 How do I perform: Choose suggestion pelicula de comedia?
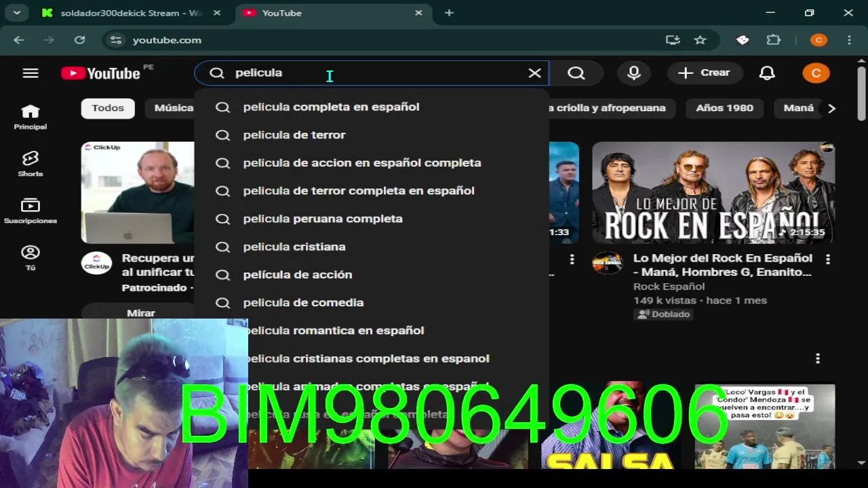pyautogui.click(x=372, y=302)
